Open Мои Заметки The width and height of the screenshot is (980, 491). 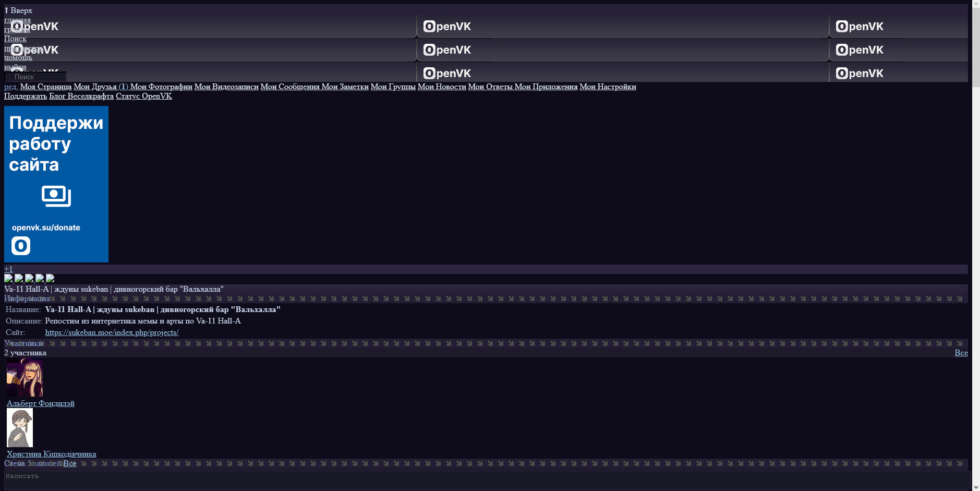tap(345, 87)
